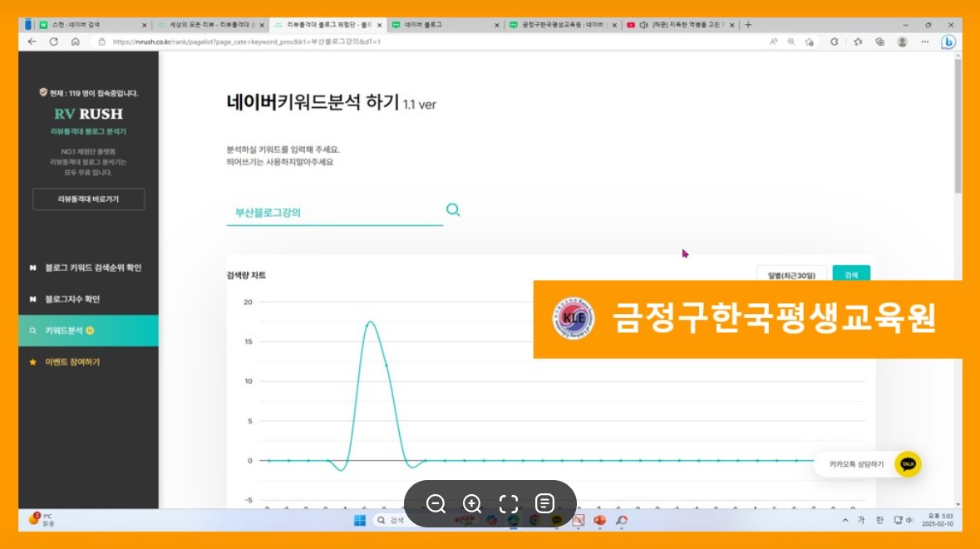Viewport: 980px width, 549px height.
Task: Click the page vertical scrollbar
Action: click(958, 125)
